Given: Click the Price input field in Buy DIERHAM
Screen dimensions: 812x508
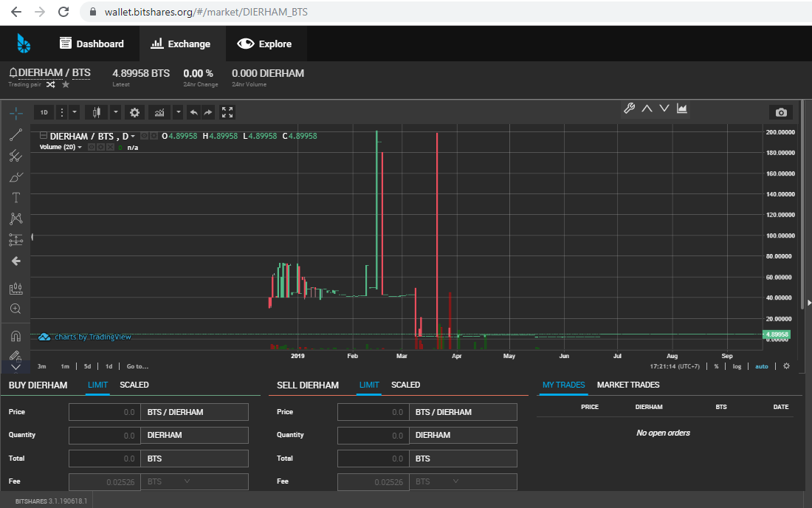Looking at the screenshot, I should tap(104, 412).
